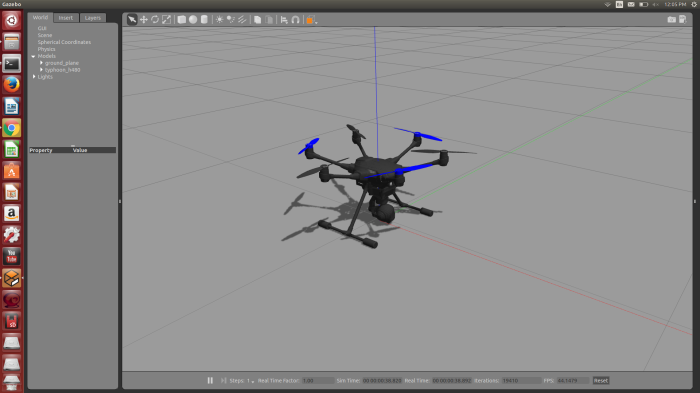Add a spot light
The height and width of the screenshot is (393, 700).
coord(230,20)
